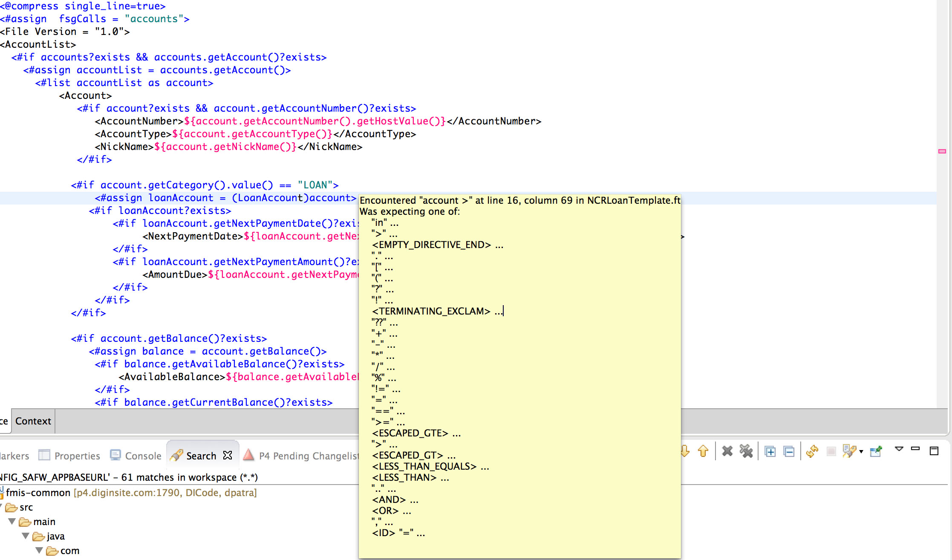
Task: Click '<EMPTY_DIRECTIVE_END>' in error tooltip
Action: coord(438,245)
